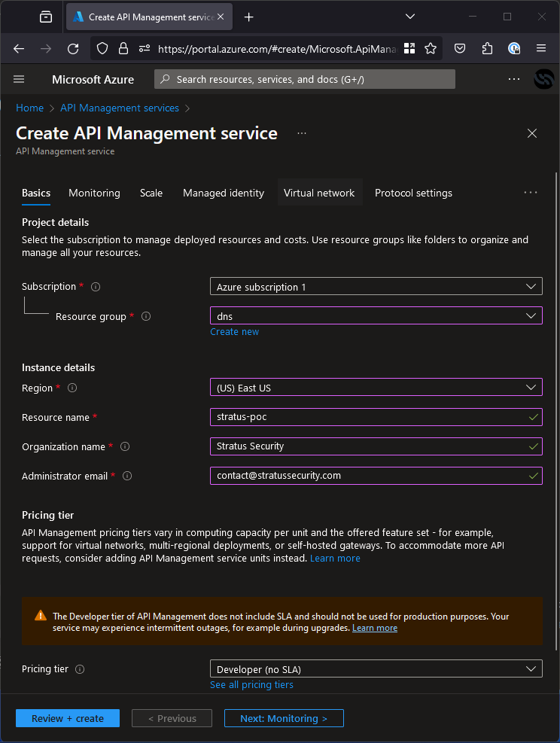Click the Resource name field
560x743 pixels.
click(376, 417)
